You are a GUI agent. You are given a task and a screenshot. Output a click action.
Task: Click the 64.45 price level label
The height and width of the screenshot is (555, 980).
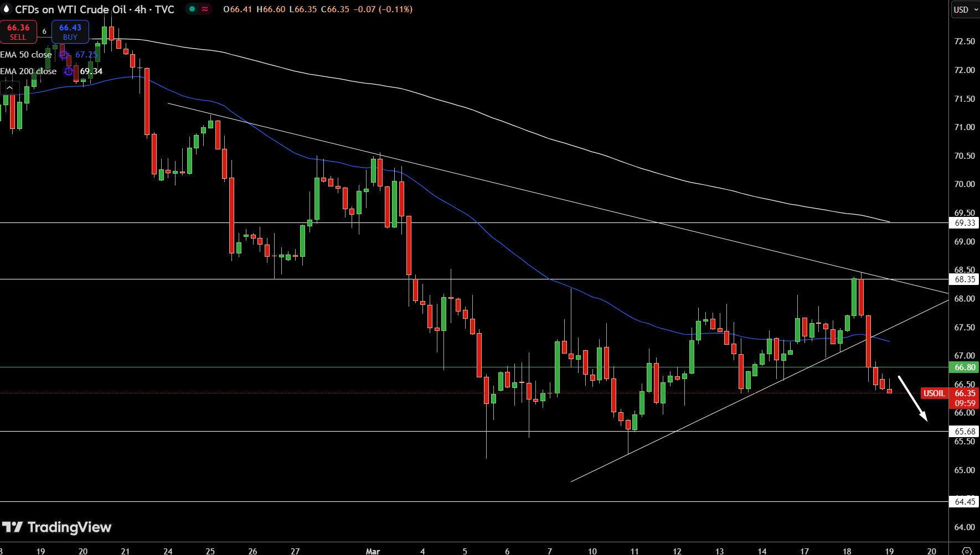pos(964,502)
